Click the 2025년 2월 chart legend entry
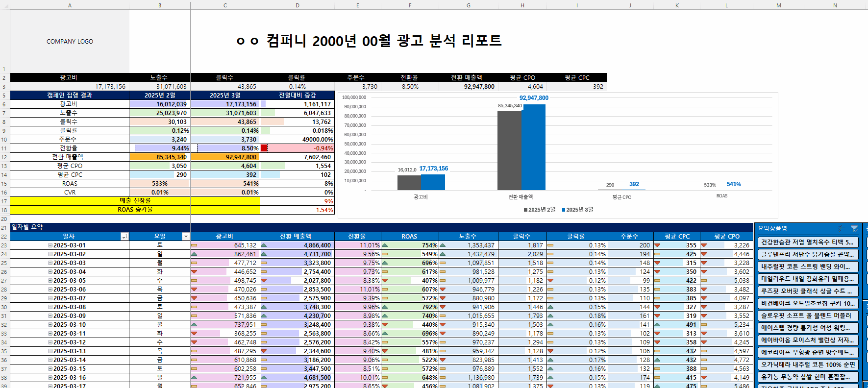868x388 pixels. click(540, 210)
